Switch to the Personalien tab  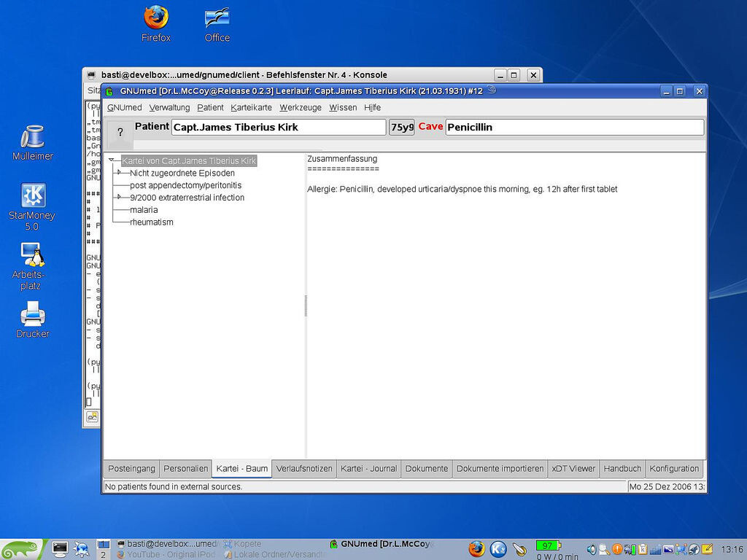pyautogui.click(x=186, y=469)
